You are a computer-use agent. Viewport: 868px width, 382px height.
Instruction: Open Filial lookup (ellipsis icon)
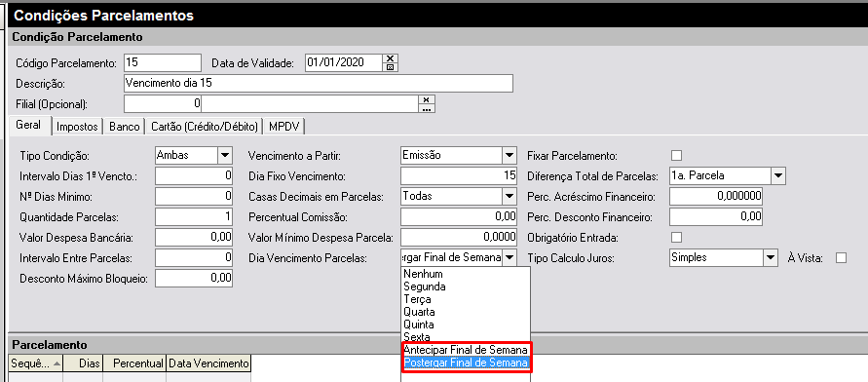[426, 108]
